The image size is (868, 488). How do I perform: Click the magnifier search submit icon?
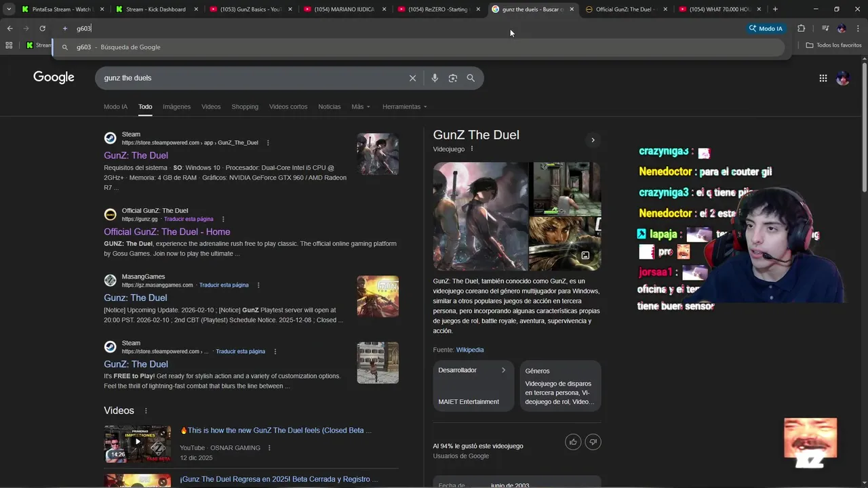[x=471, y=78]
